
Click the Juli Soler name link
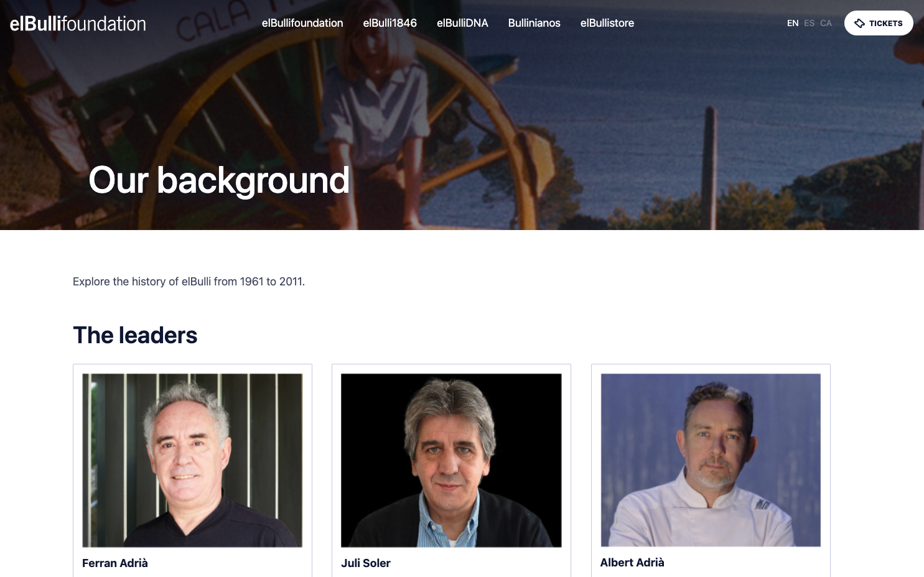pos(366,563)
